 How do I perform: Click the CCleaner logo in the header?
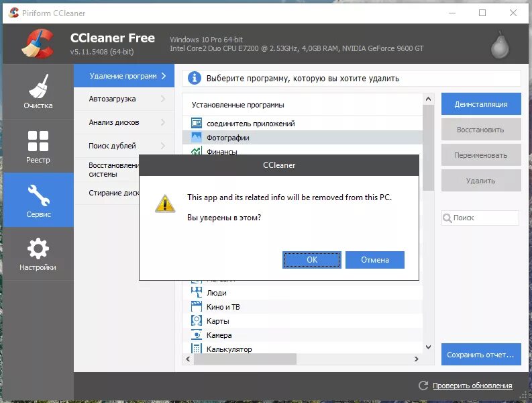click(38, 44)
